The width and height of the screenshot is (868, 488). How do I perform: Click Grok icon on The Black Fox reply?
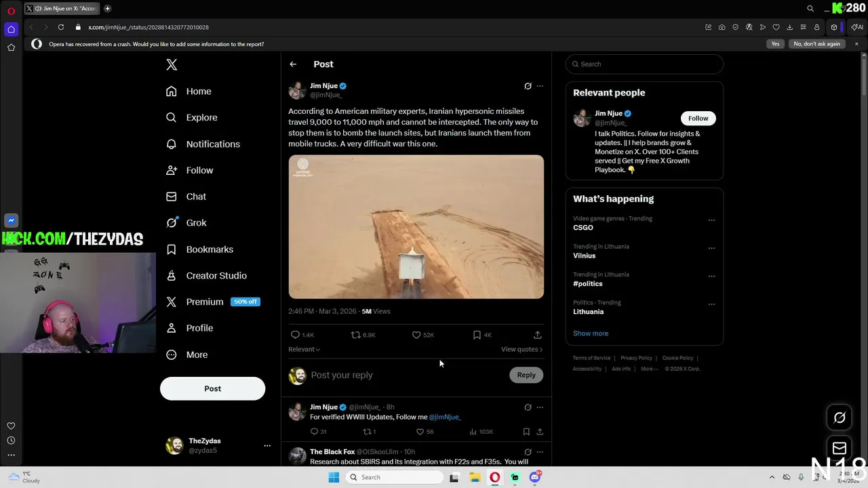click(x=528, y=452)
